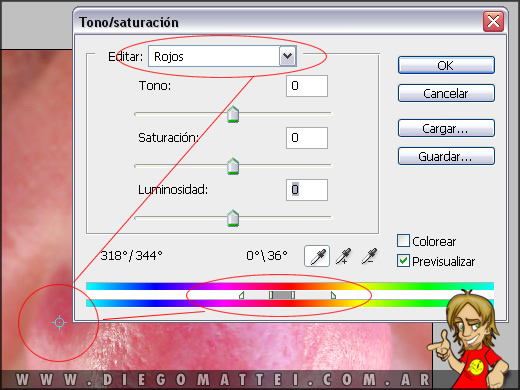The image size is (520, 390).
Task: Click the Luminosidad value field
Action: tap(307, 190)
